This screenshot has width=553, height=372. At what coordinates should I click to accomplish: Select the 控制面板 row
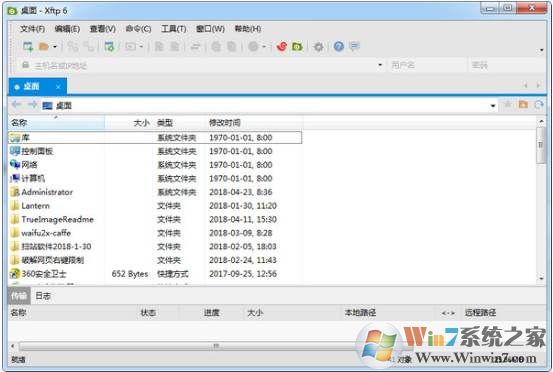coord(155,151)
